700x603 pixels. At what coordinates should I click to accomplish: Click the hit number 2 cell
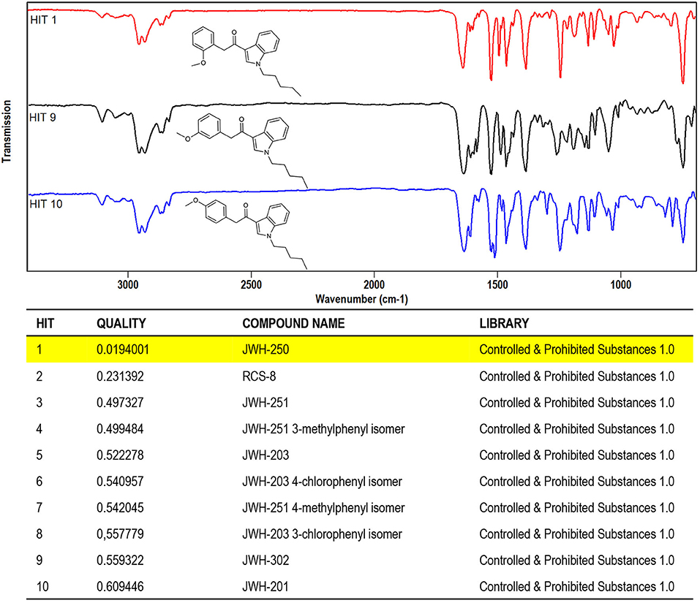[x=39, y=376]
